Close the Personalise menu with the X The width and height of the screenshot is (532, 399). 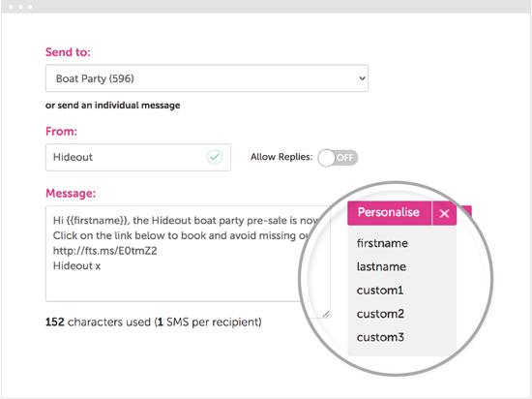(444, 213)
